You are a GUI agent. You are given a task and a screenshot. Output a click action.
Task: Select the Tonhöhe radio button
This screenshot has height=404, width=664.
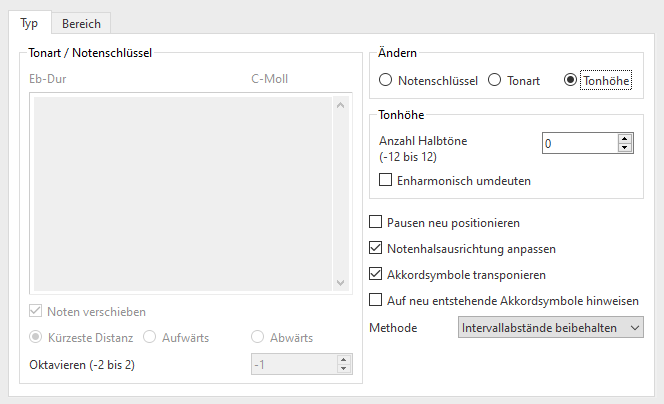[571, 80]
